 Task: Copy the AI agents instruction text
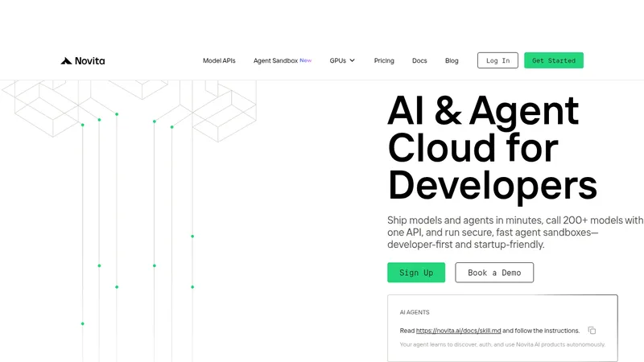click(x=592, y=331)
